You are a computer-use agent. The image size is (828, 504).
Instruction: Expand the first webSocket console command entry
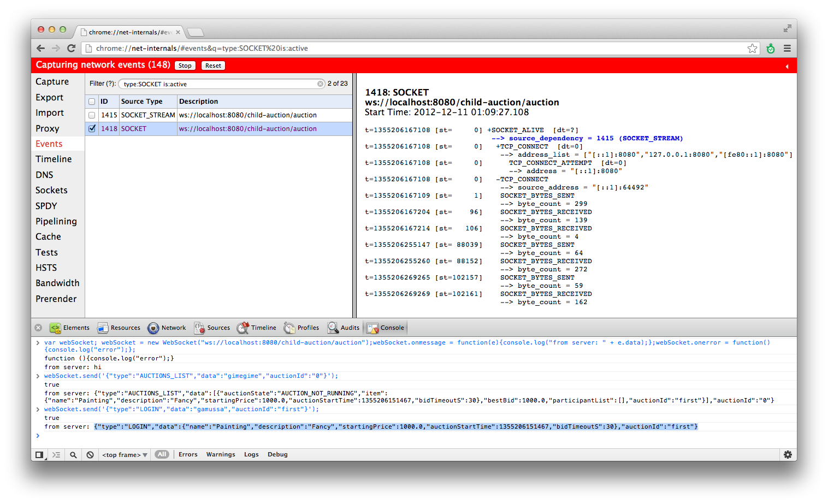click(x=38, y=343)
